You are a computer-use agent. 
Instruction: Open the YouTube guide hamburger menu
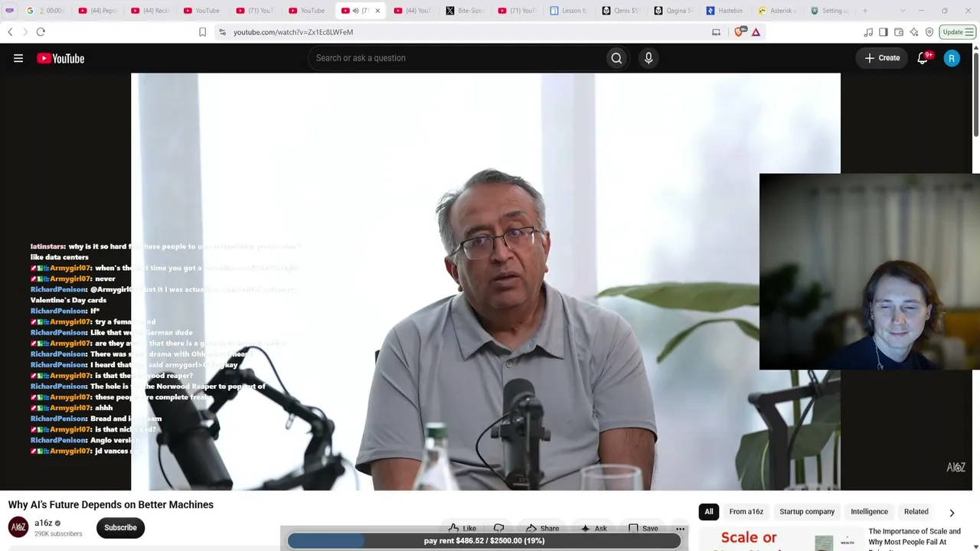coord(18,58)
